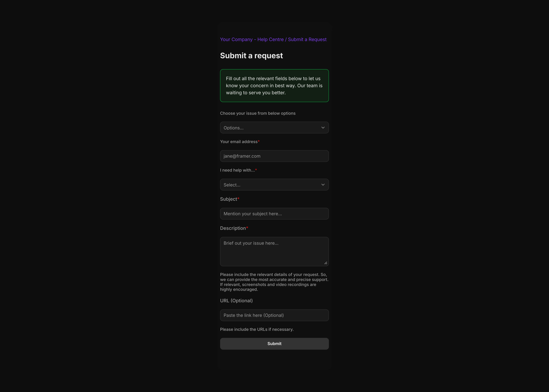Click the 'Subject' field label
This screenshot has width=549, height=392.
pyautogui.click(x=228, y=199)
